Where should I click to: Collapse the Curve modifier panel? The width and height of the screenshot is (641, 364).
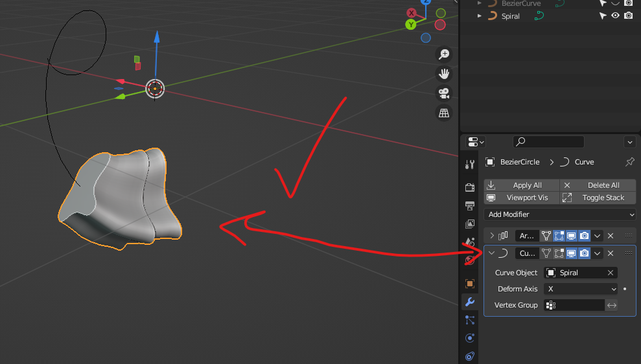click(492, 253)
